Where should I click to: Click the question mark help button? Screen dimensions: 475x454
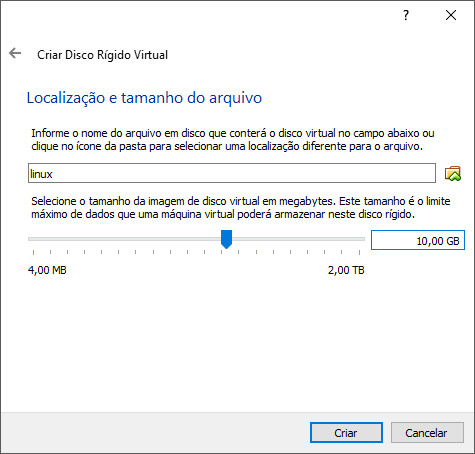click(x=406, y=15)
